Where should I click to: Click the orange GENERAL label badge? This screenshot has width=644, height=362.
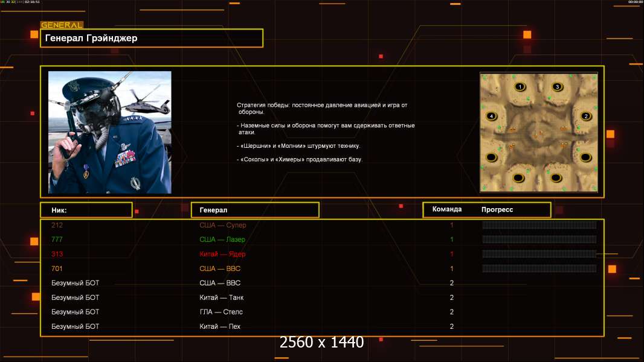point(62,25)
